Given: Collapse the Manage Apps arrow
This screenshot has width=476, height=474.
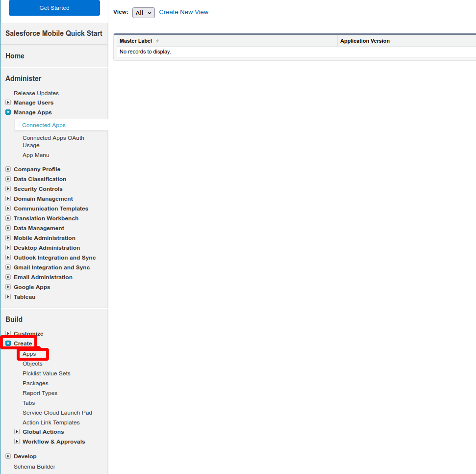Looking at the screenshot, I should 8,112.
